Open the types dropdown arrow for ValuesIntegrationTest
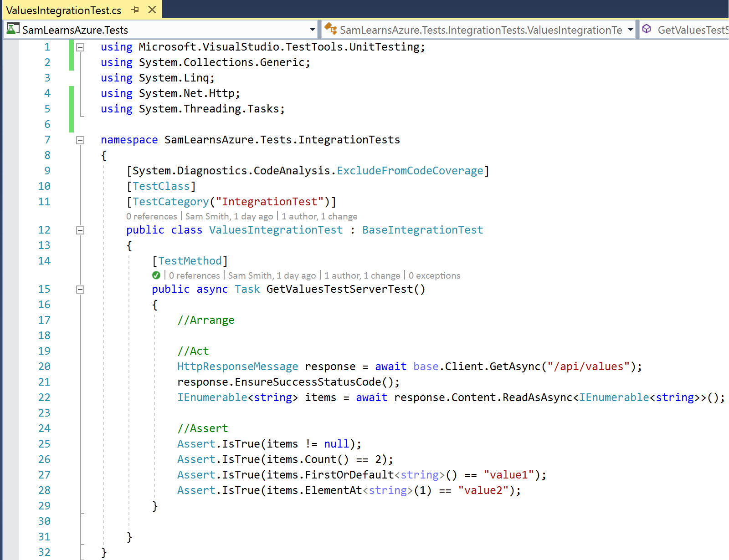Viewport: 729px width, 560px height. [x=630, y=30]
